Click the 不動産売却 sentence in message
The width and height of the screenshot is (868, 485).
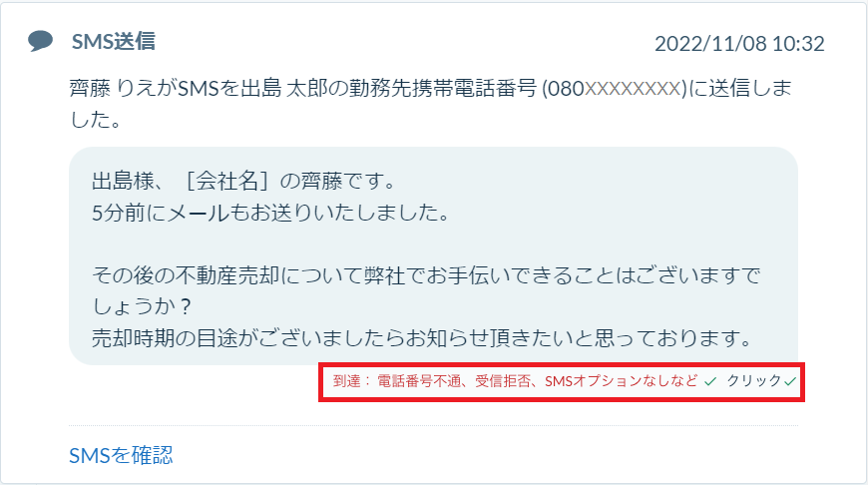pyautogui.click(x=426, y=275)
